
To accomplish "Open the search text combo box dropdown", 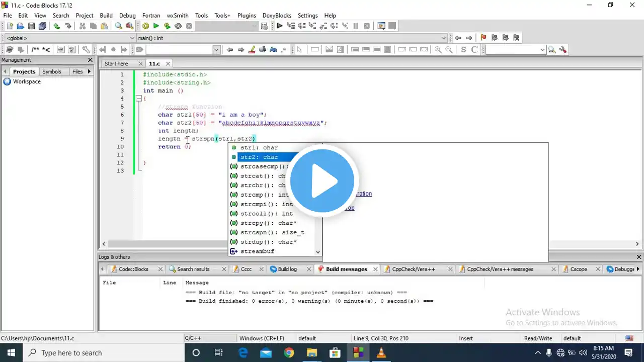I will [x=216, y=50].
